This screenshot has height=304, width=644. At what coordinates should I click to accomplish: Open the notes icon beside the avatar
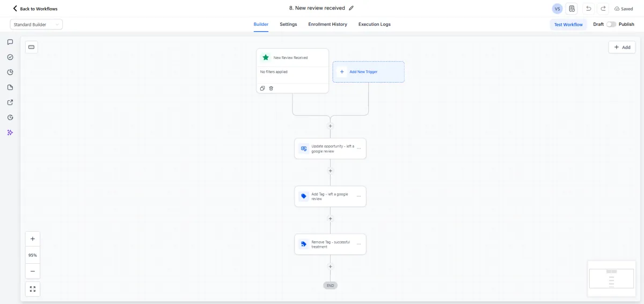(x=572, y=9)
